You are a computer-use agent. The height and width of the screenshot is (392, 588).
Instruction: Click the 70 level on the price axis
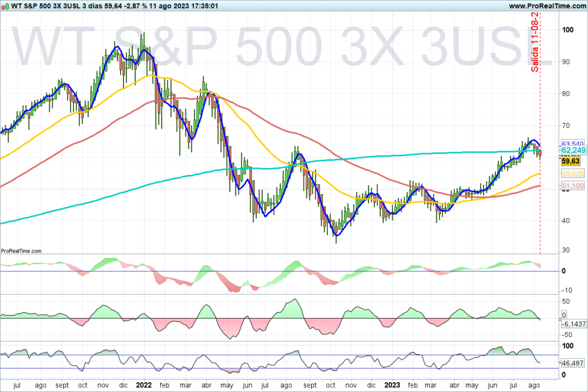pyautogui.click(x=566, y=126)
